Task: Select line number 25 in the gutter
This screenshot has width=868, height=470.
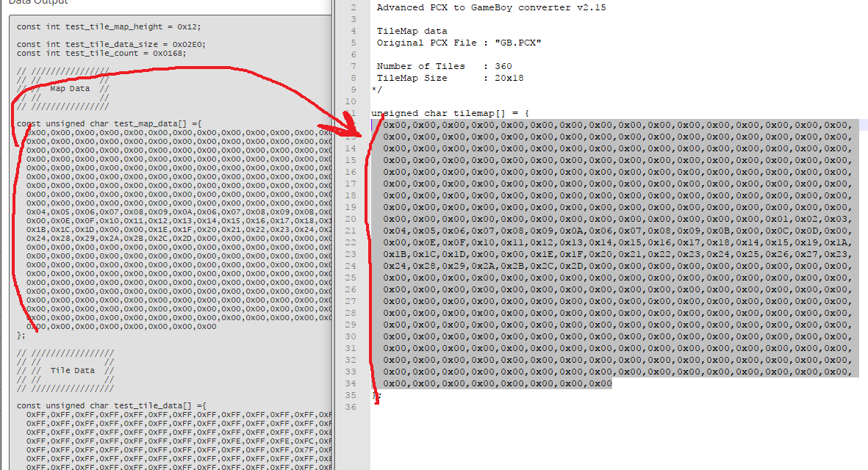Action: pos(351,278)
